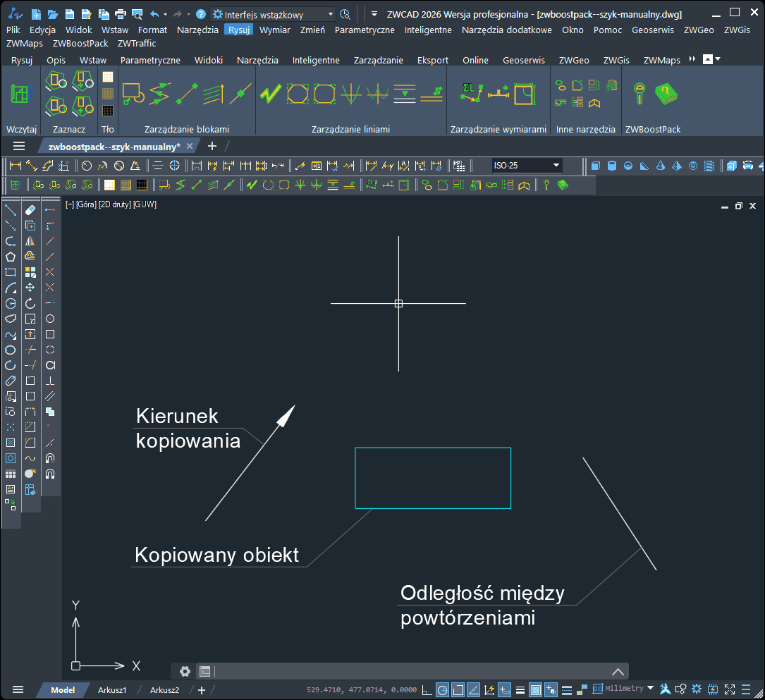Click the Wczytaj load icon in ribbon
This screenshot has height=700, width=765.
click(20, 94)
